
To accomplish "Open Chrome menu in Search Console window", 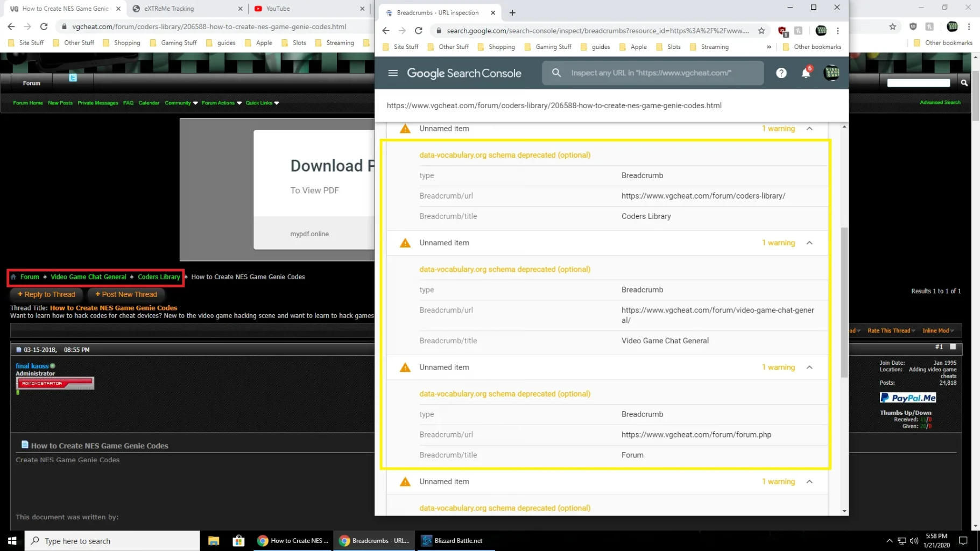I will click(x=837, y=31).
